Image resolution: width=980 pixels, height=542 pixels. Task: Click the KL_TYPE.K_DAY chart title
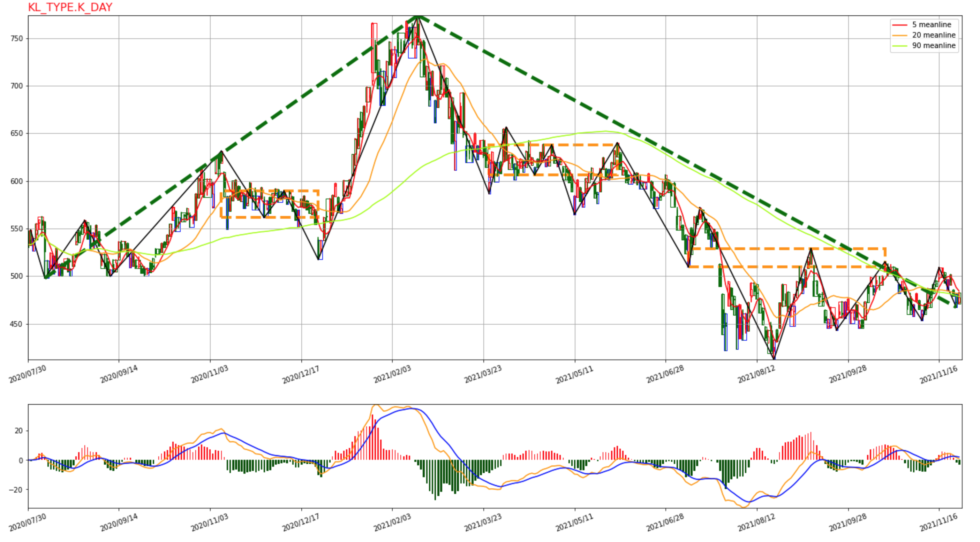(70, 7)
